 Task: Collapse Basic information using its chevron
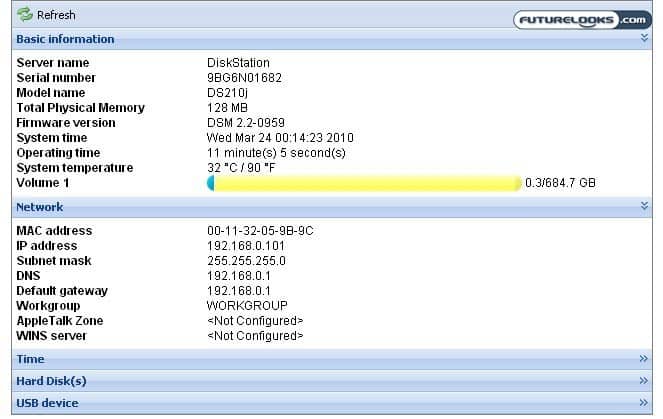[x=644, y=38]
